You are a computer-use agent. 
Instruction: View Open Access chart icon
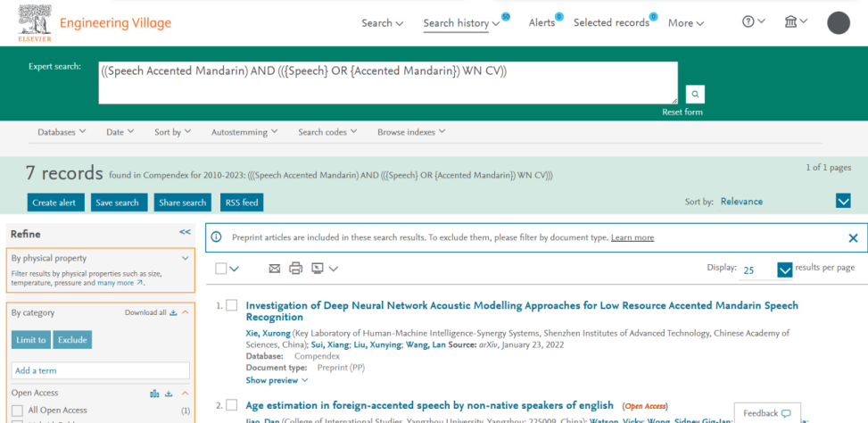[x=154, y=394]
